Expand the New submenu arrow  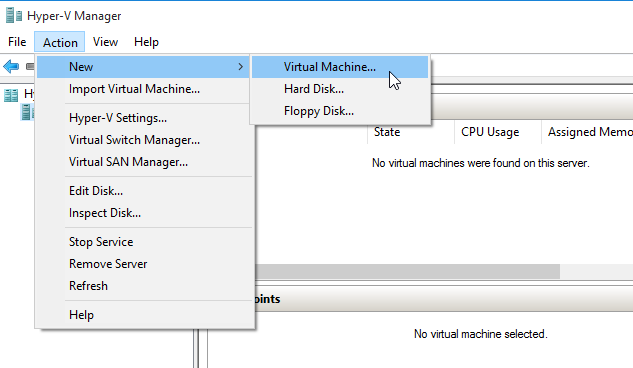point(241,67)
